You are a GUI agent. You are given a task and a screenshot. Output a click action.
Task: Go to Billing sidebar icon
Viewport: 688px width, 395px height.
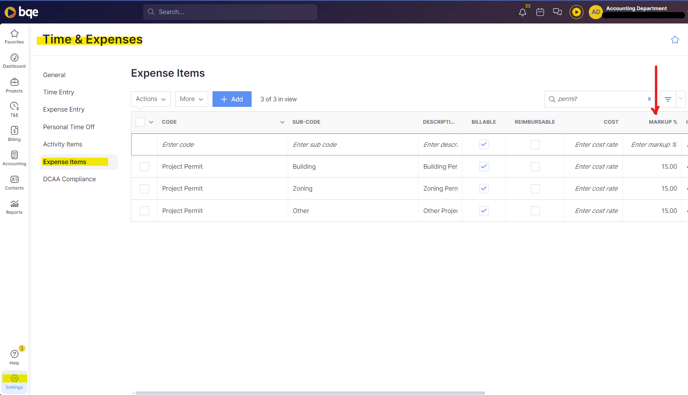coord(14,133)
